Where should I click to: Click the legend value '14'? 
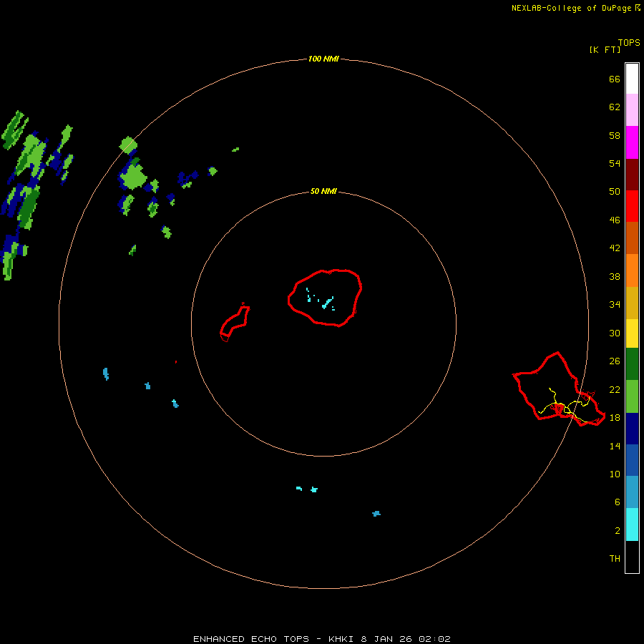pos(615,446)
